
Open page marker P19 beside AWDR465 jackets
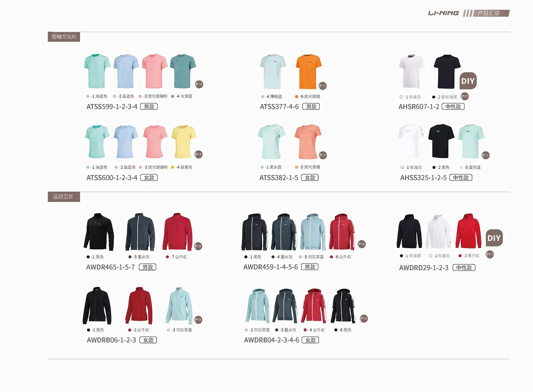(198, 246)
